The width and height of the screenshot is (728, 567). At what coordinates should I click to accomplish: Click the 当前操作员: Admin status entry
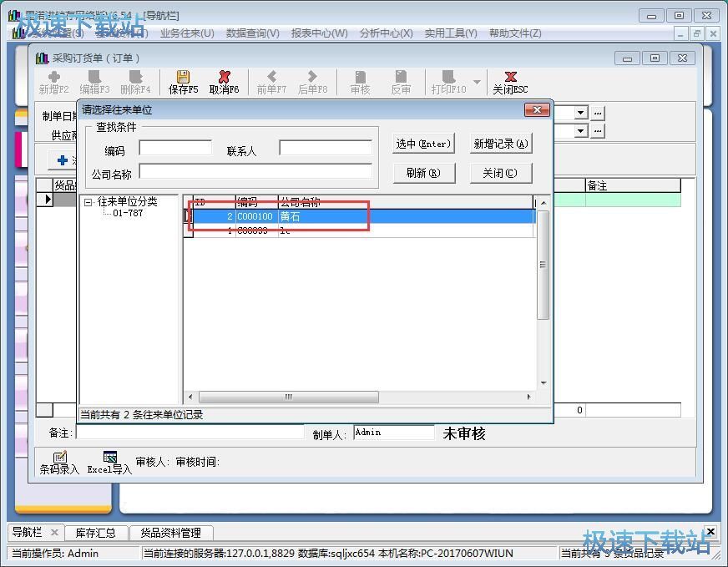[x=55, y=553]
